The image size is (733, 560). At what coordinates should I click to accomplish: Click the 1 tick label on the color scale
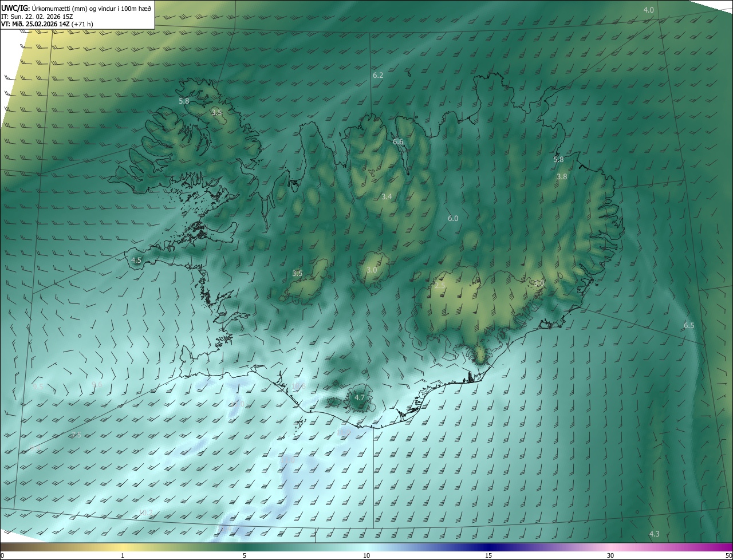pyautogui.click(x=123, y=556)
